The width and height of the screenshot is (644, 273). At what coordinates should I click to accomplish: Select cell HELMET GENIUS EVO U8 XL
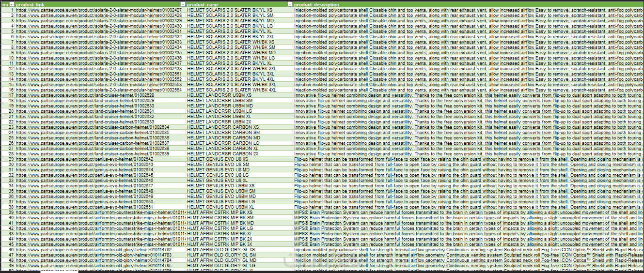pyautogui.click(x=239, y=180)
